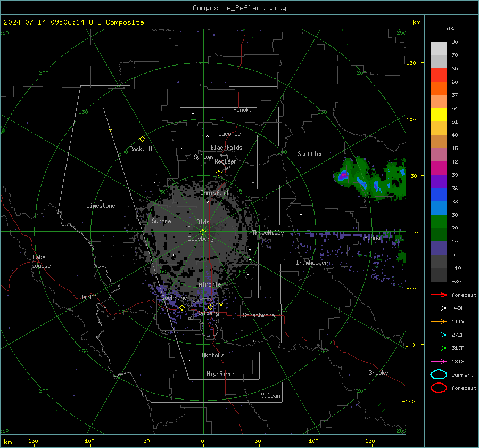The width and height of the screenshot is (479, 448).
Task: Click the cyan 27ZW arrow icon
Action: [x=439, y=335]
